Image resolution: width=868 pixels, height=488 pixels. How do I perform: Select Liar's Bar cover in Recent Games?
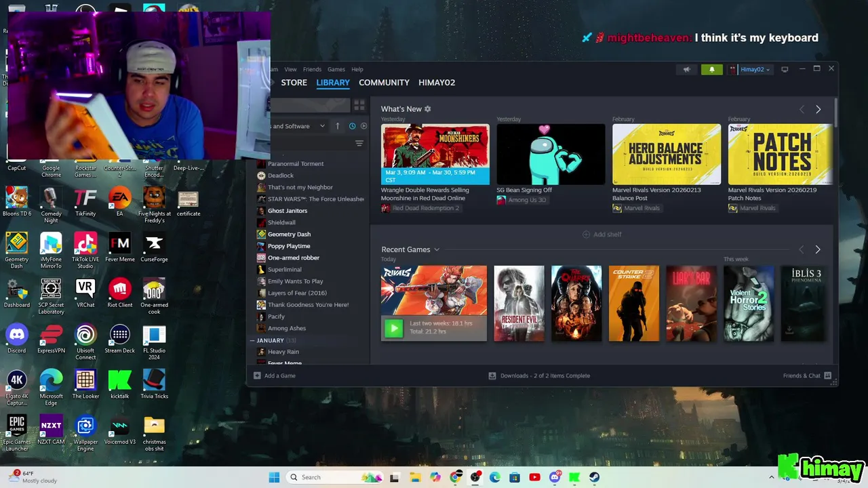point(692,304)
